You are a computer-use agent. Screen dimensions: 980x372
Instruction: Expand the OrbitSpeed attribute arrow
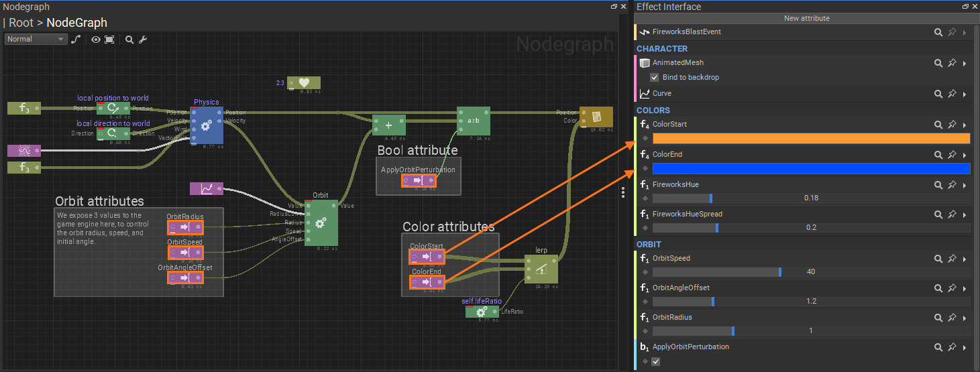(x=965, y=259)
